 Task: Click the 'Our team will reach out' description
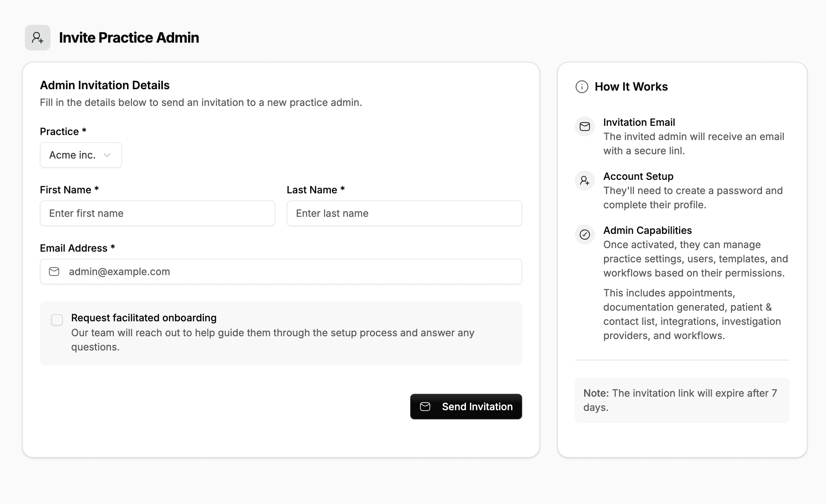pos(273,340)
